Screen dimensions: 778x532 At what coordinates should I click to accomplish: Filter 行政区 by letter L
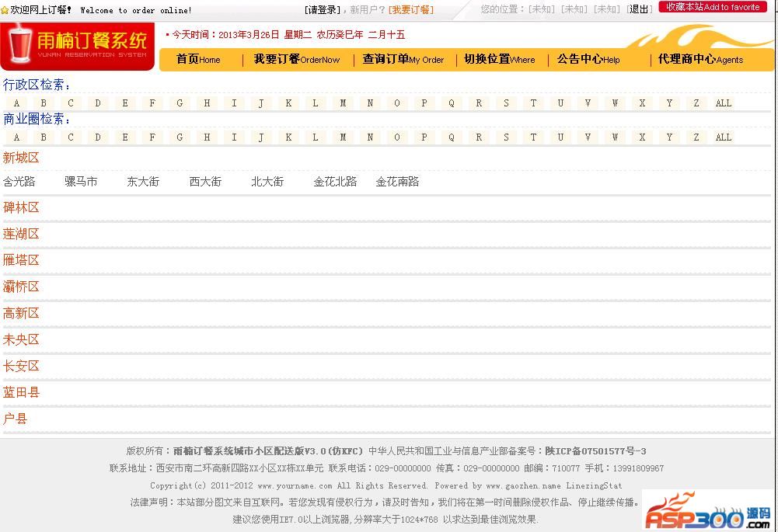316,103
